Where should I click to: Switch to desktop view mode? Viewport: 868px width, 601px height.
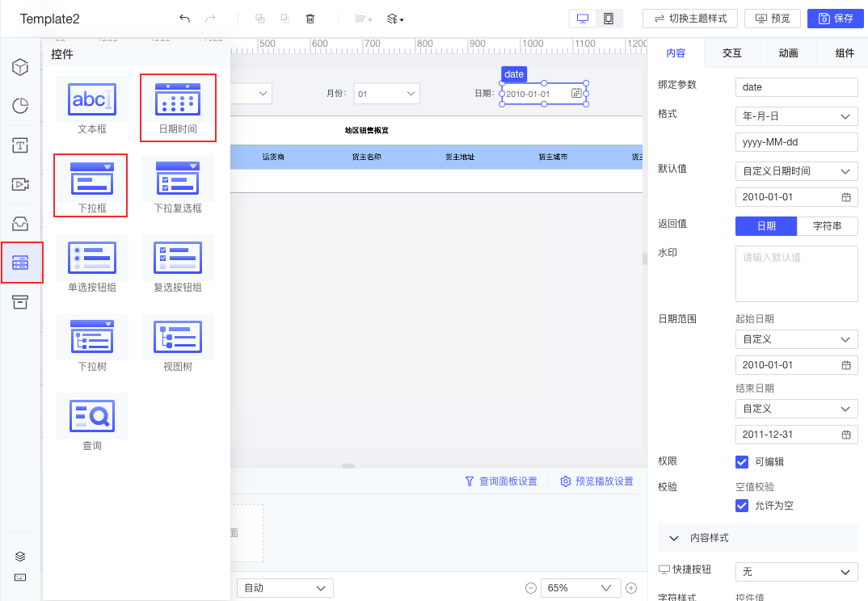[x=583, y=19]
